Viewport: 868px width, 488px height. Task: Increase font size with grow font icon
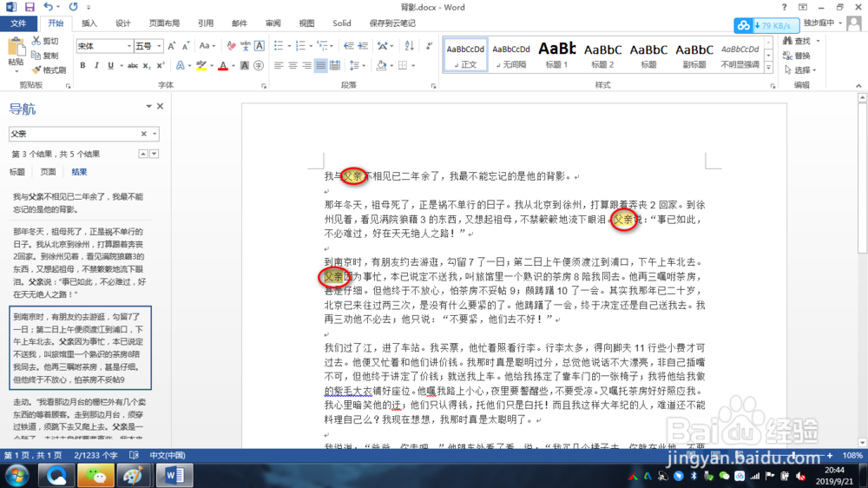[172, 46]
